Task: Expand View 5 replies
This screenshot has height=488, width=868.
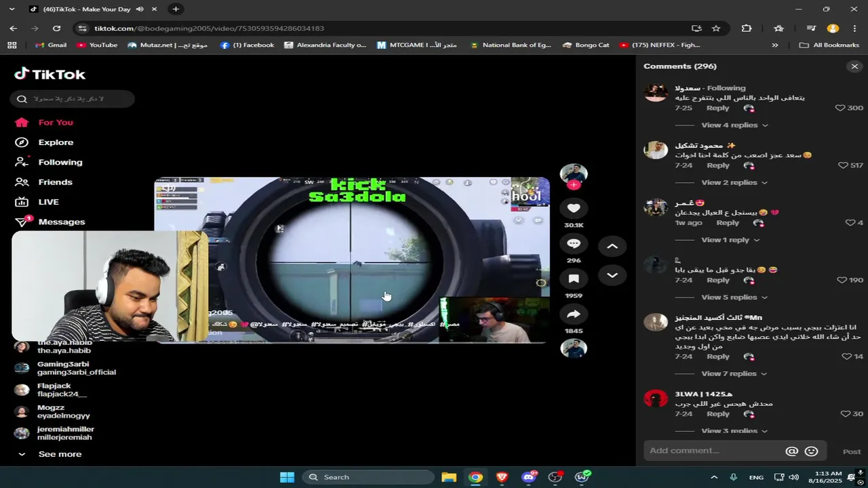Action: click(x=734, y=298)
